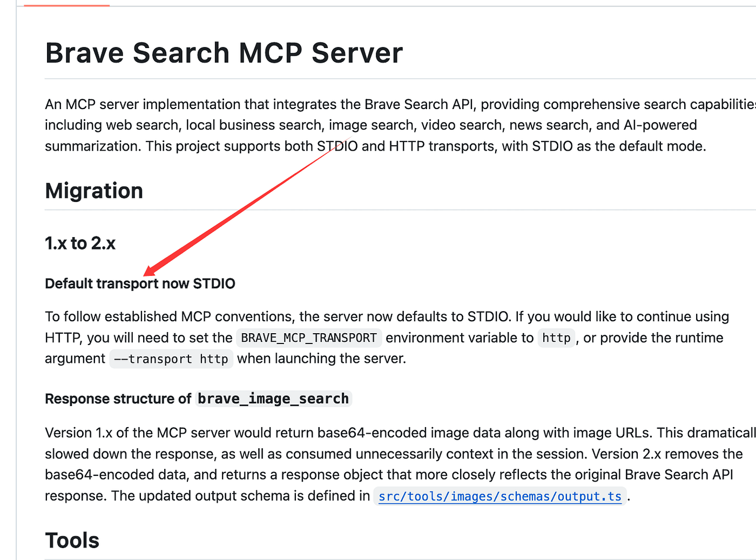Click the orange active tab underline
The height and width of the screenshot is (560, 756).
tap(66, 5)
